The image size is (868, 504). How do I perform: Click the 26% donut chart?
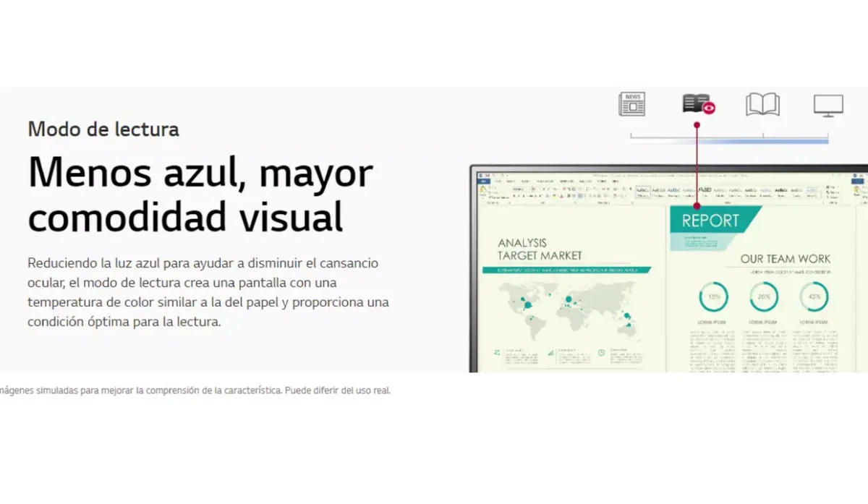pyautogui.click(x=763, y=297)
